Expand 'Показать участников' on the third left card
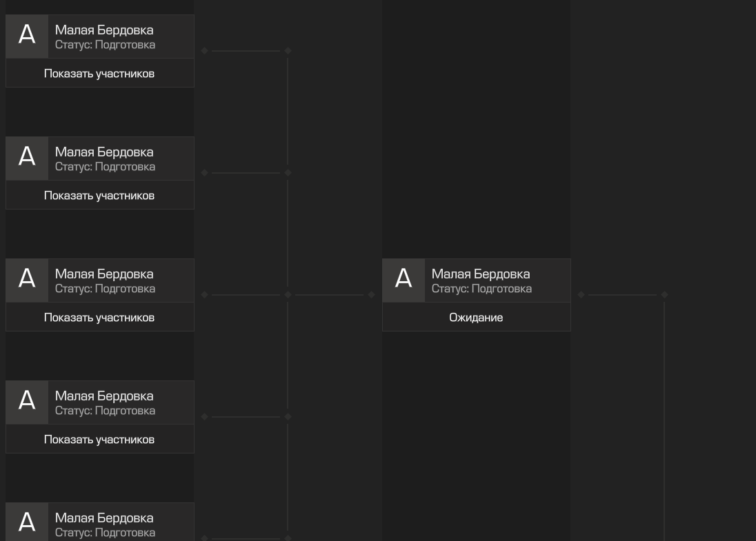The width and height of the screenshot is (756, 541). (99, 317)
